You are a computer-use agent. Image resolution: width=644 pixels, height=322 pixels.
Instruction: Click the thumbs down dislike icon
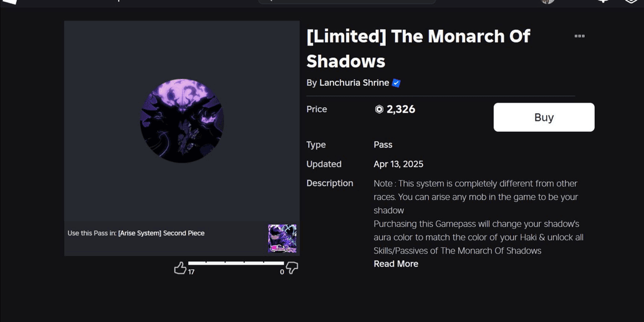[292, 268]
